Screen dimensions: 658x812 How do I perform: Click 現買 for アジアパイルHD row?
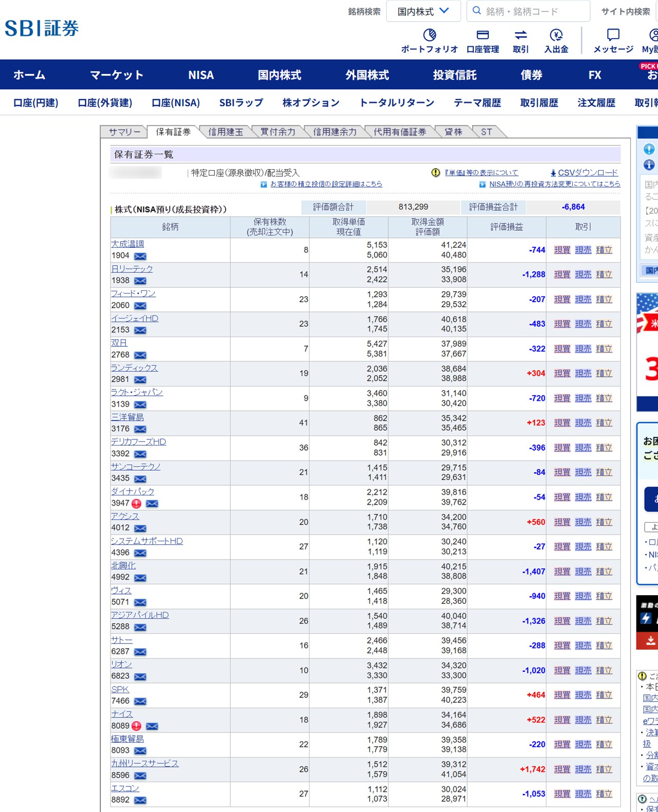(x=562, y=621)
